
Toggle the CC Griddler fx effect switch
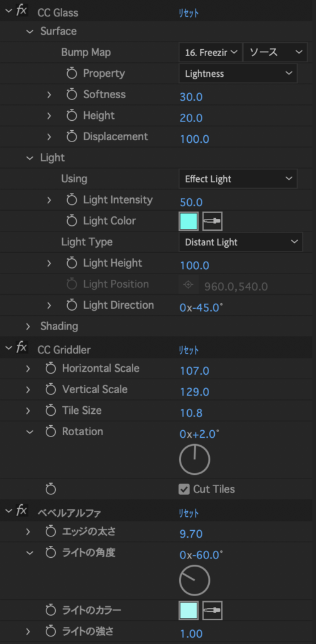point(22,348)
